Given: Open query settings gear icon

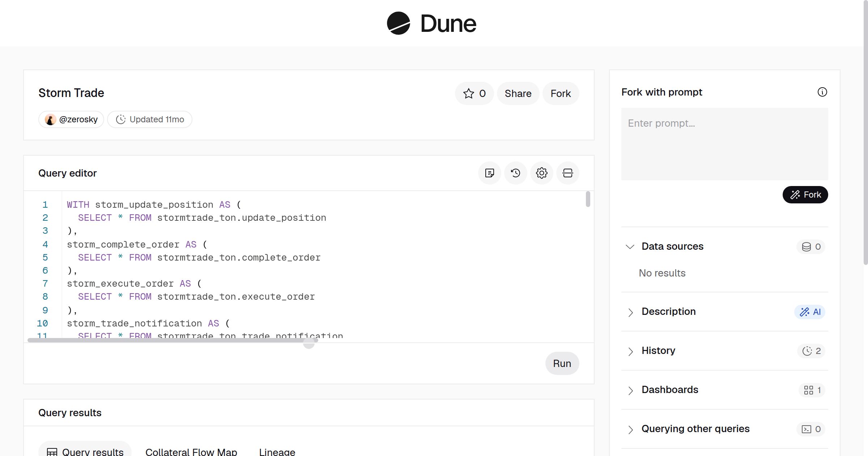Looking at the screenshot, I should point(542,173).
